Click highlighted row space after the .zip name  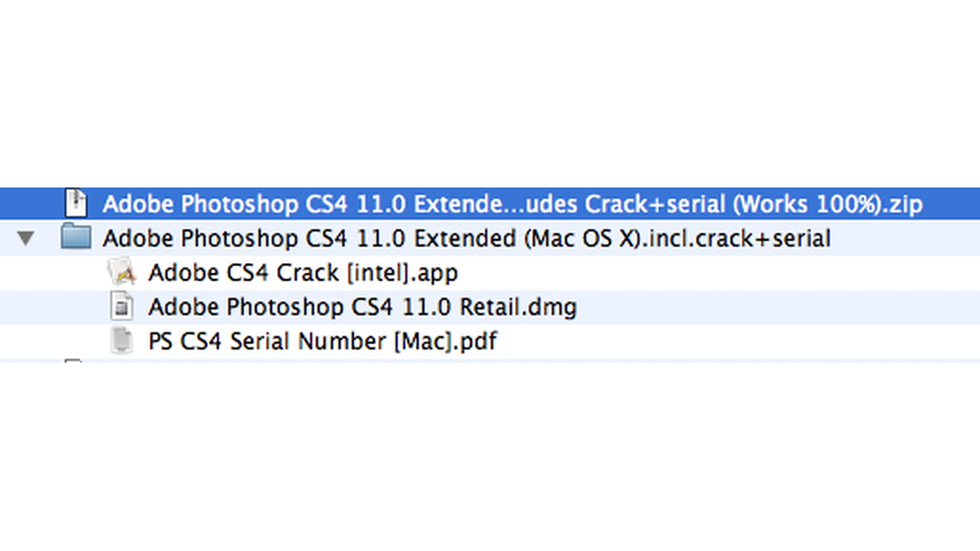tap(952, 204)
